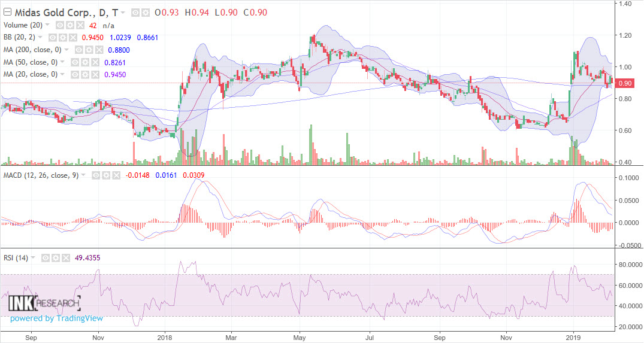Toggle visibility of MA (200, close, 0)
The height and width of the screenshot is (343, 644).
point(79,50)
